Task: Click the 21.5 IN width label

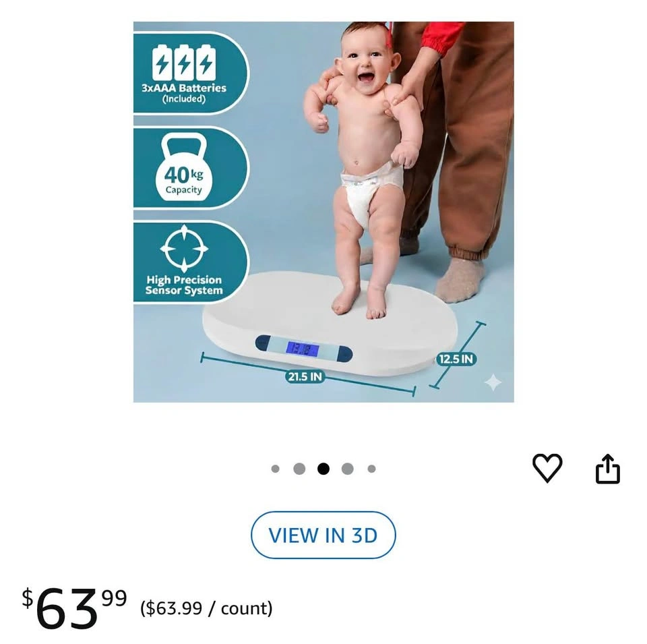Action: click(x=305, y=376)
